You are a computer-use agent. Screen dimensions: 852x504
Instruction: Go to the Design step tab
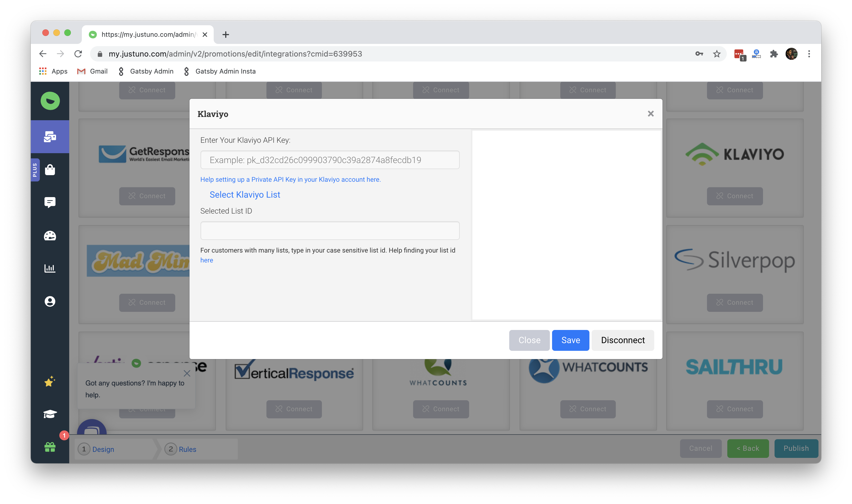click(103, 449)
